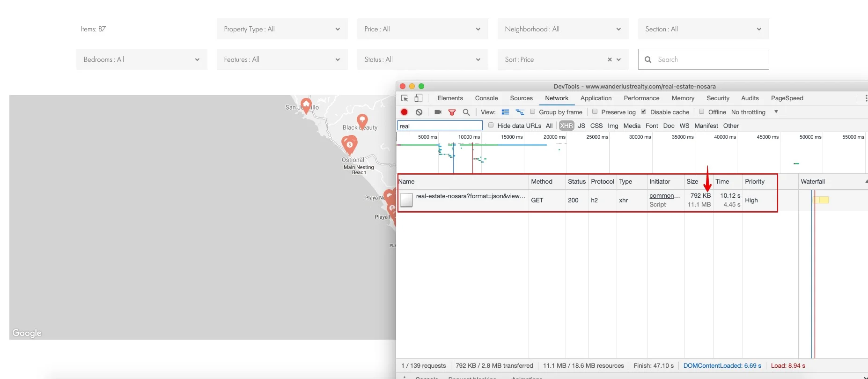Enable Group by frame checkbox
868x379 pixels.
click(532, 111)
